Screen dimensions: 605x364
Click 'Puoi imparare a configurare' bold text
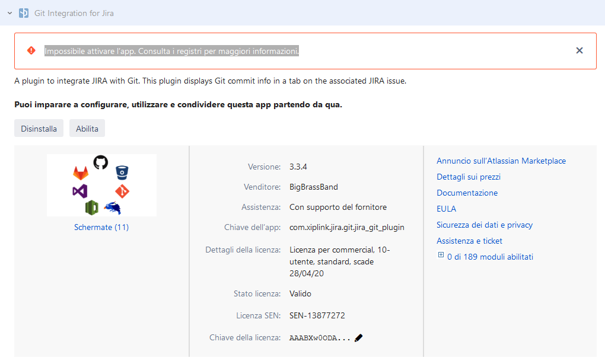click(x=179, y=104)
